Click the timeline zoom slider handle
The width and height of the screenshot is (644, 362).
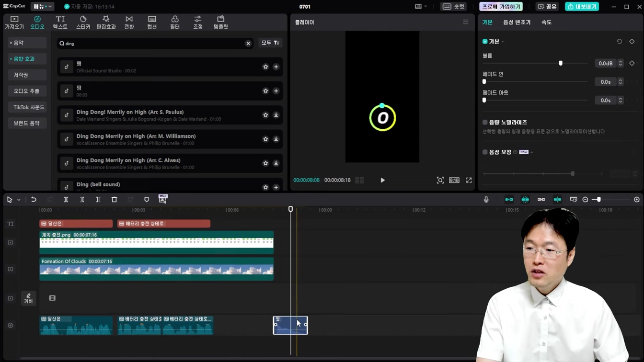[599, 200]
